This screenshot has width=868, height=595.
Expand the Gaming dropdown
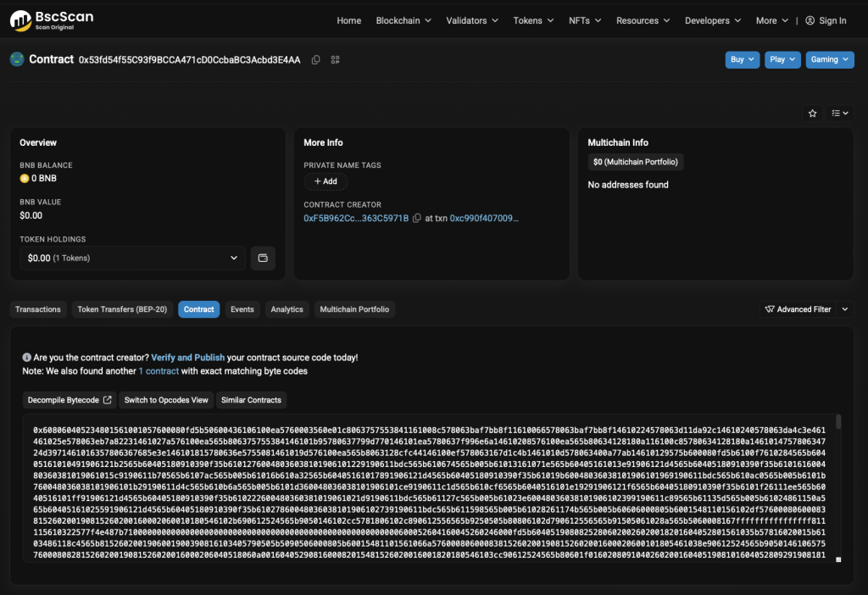point(830,59)
